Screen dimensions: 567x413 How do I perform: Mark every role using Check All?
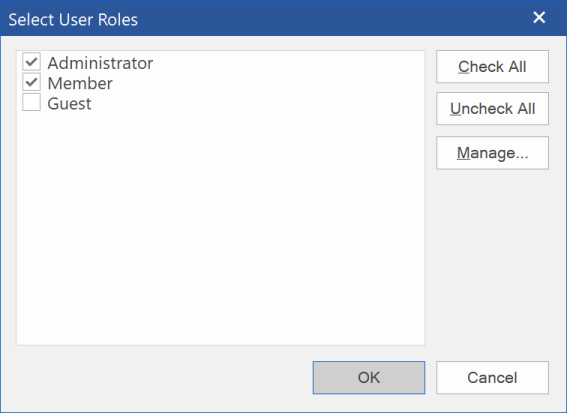coord(492,67)
